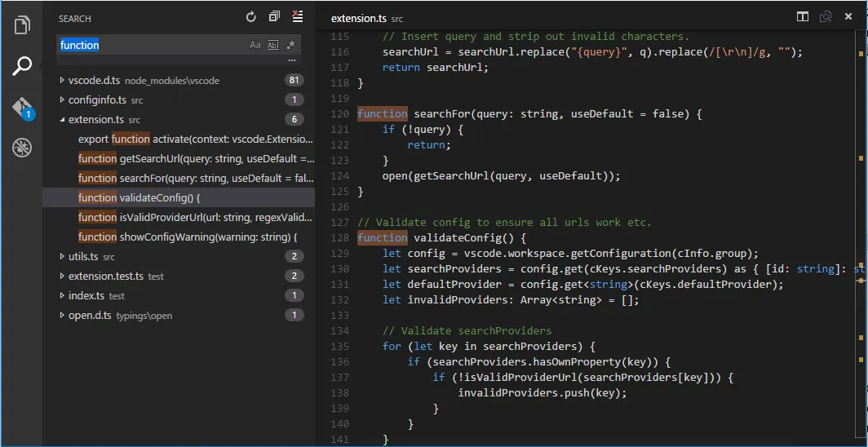This screenshot has width=868, height=447.
Task: Open showConfigWarning function search match
Action: tap(187, 237)
